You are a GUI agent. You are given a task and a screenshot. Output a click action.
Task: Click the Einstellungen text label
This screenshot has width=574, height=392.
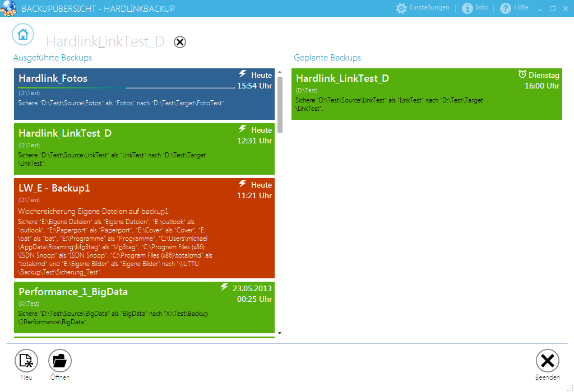click(429, 8)
